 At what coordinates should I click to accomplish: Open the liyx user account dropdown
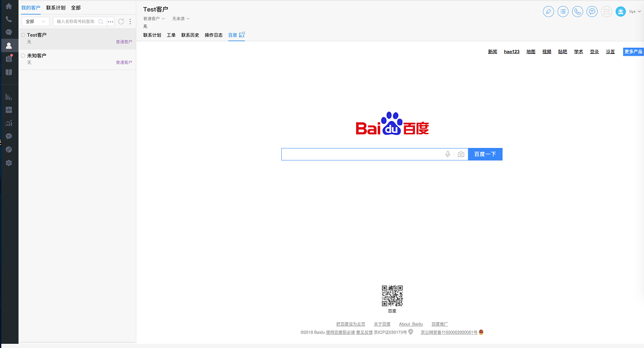point(635,11)
